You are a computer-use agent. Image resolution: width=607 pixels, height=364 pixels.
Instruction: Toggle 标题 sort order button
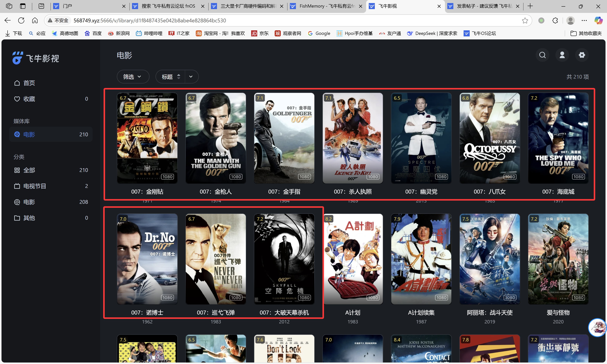point(171,77)
